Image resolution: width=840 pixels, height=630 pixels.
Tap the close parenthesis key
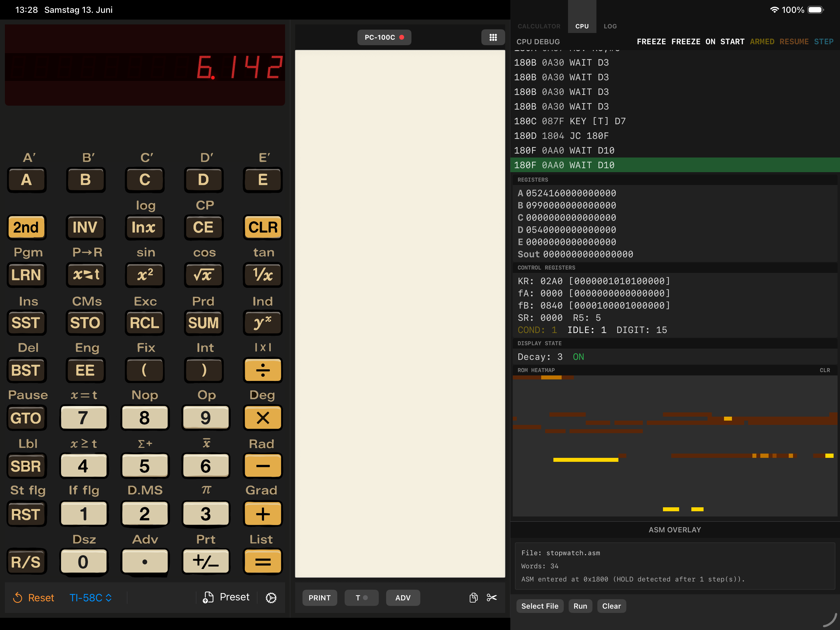pyautogui.click(x=204, y=370)
